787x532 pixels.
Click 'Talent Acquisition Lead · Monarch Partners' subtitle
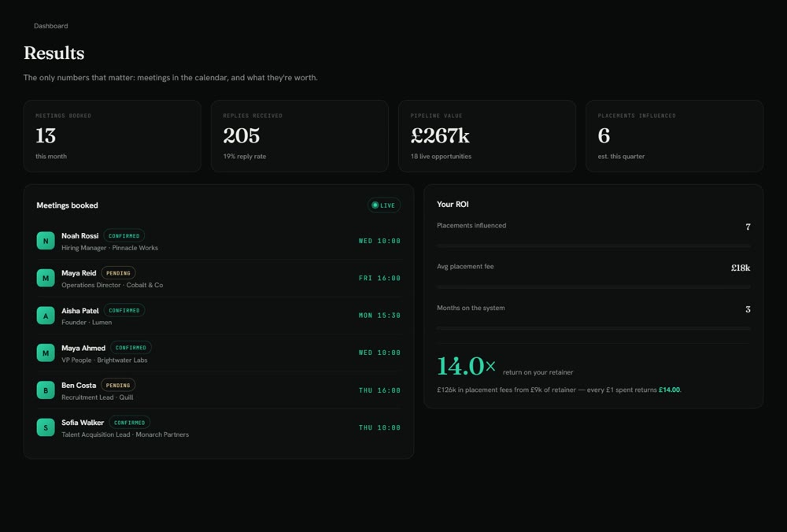[125, 434]
